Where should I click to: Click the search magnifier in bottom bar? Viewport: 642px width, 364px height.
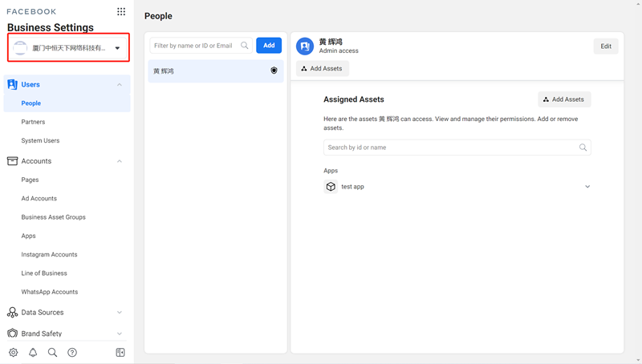click(52, 353)
